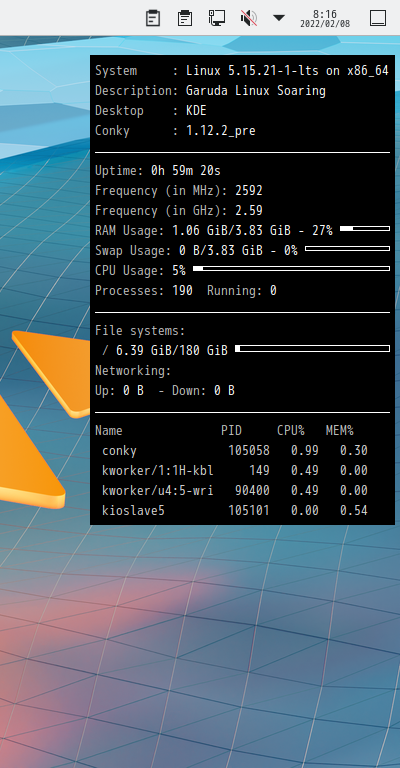Viewport: 400px width, 768px height.
Task: Open the wired network connection tray icon
Action: tap(216, 18)
